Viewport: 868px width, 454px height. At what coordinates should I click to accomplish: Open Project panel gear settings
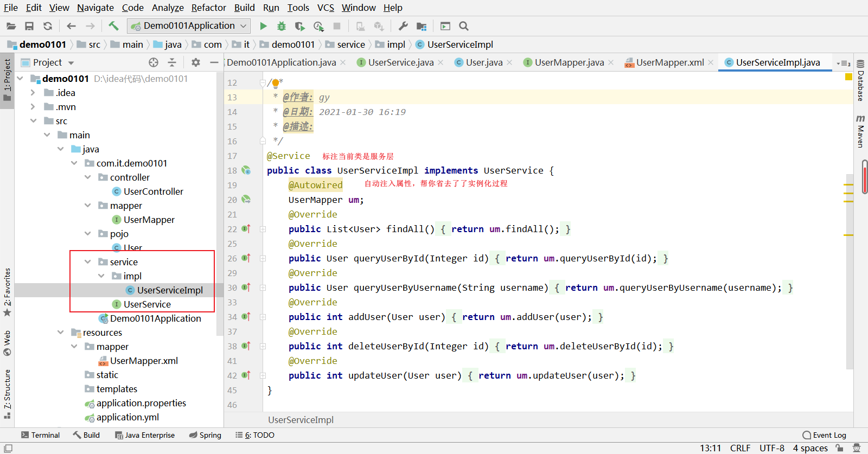pyautogui.click(x=196, y=62)
